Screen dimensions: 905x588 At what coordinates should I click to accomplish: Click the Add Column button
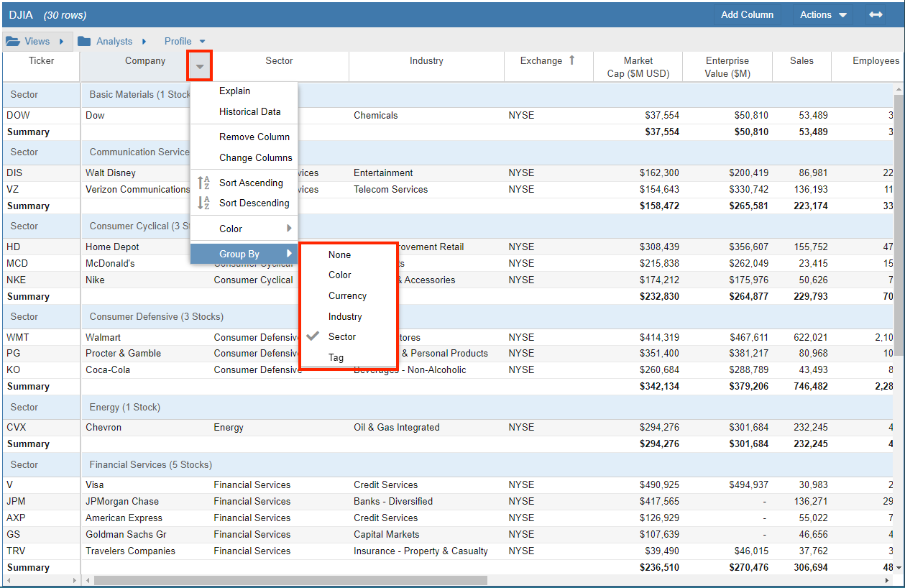747,14
